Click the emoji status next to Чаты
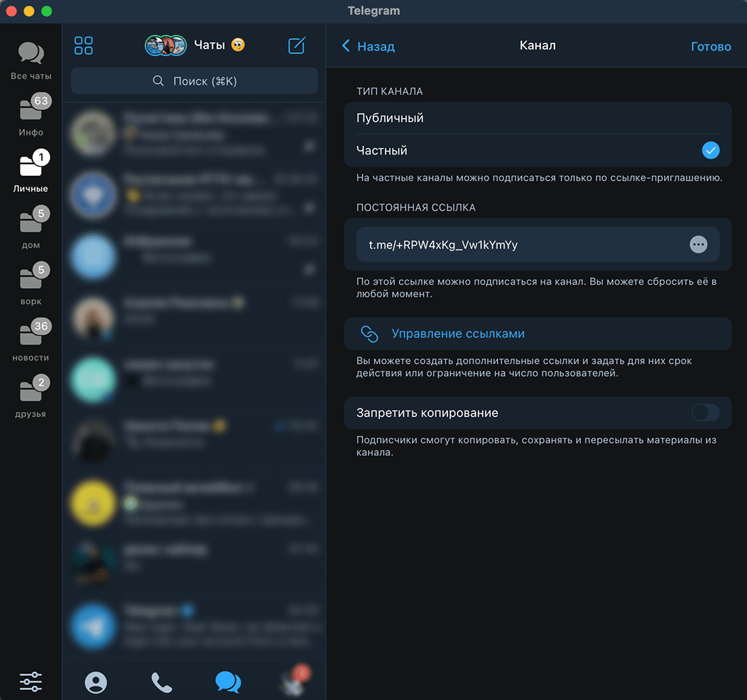This screenshot has height=700, width=747. tap(238, 45)
